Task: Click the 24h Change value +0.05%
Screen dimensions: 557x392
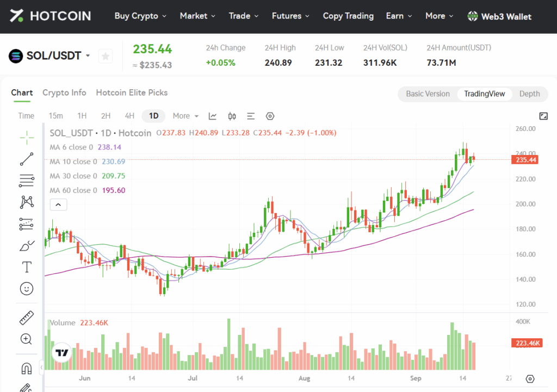Action: (221, 63)
